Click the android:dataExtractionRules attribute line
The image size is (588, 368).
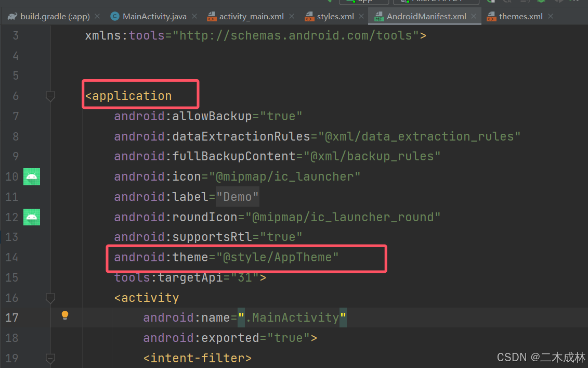tap(317, 136)
